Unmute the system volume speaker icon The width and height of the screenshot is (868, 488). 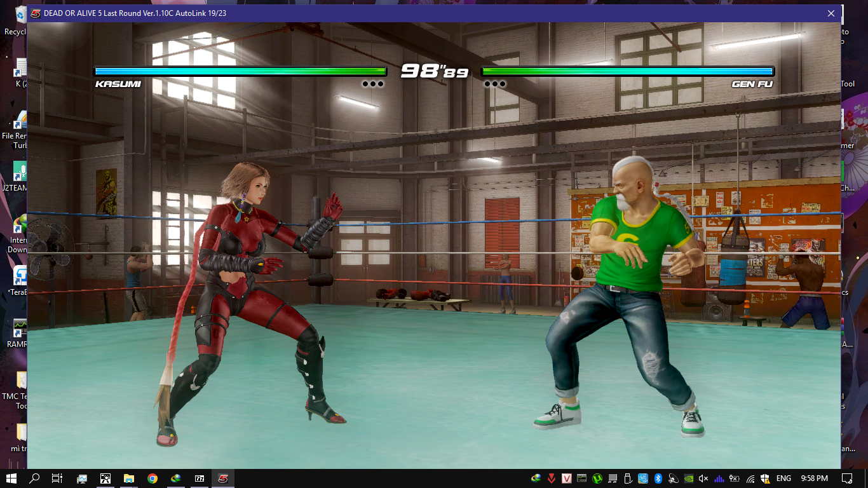coord(703,478)
